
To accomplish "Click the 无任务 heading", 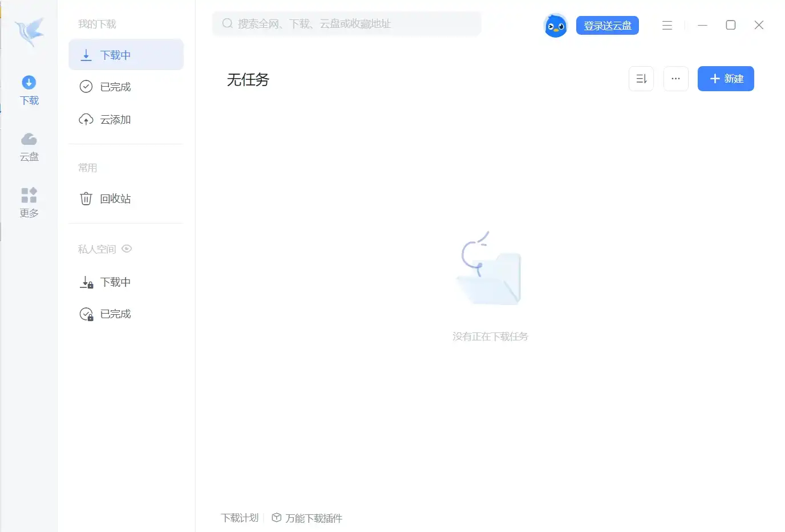I will [x=248, y=79].
